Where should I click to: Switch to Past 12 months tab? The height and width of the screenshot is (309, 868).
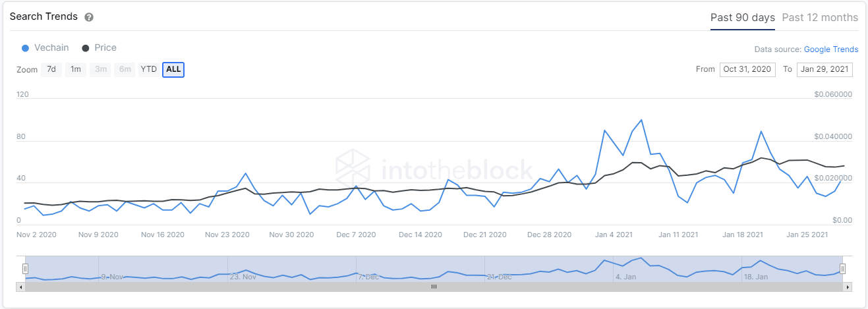click(820, 18)
